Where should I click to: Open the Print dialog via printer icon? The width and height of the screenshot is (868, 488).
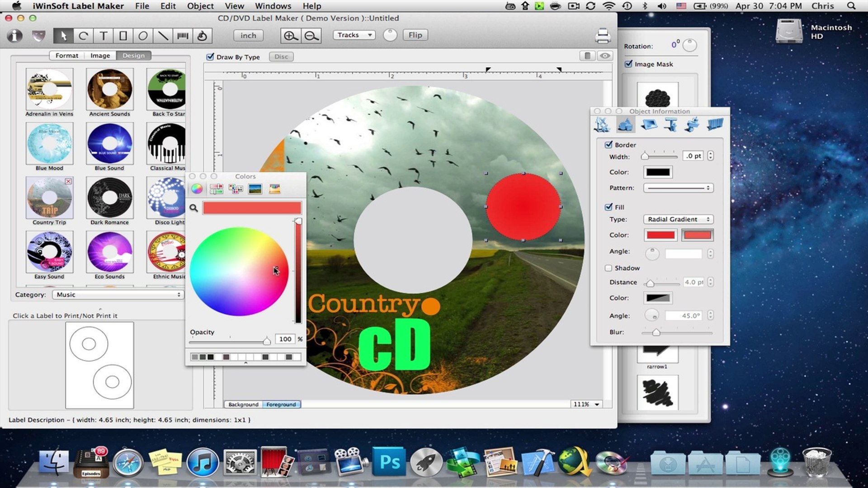coord(603,36)
